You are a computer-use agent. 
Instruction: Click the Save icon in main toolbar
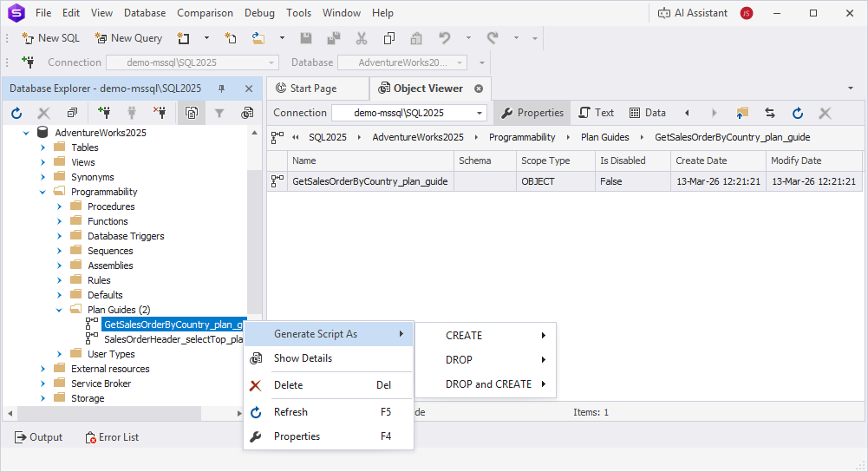click(x=305, y=38)
